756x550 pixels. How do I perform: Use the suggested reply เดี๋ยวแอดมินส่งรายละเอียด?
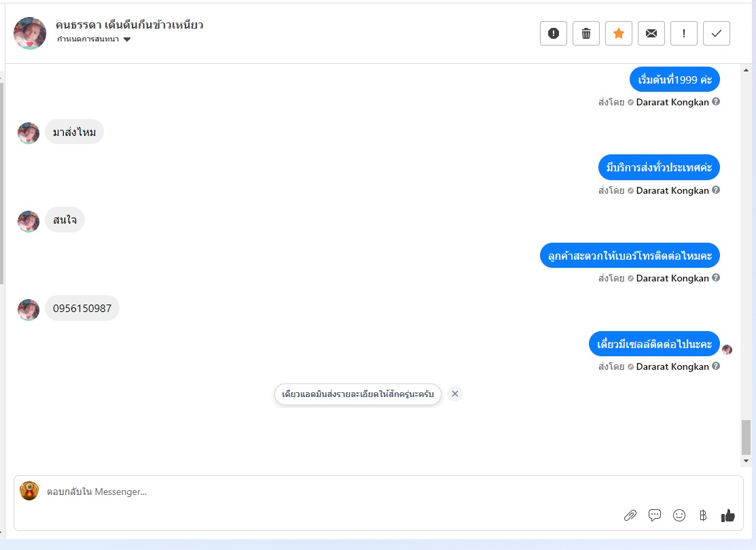point(358,394)
